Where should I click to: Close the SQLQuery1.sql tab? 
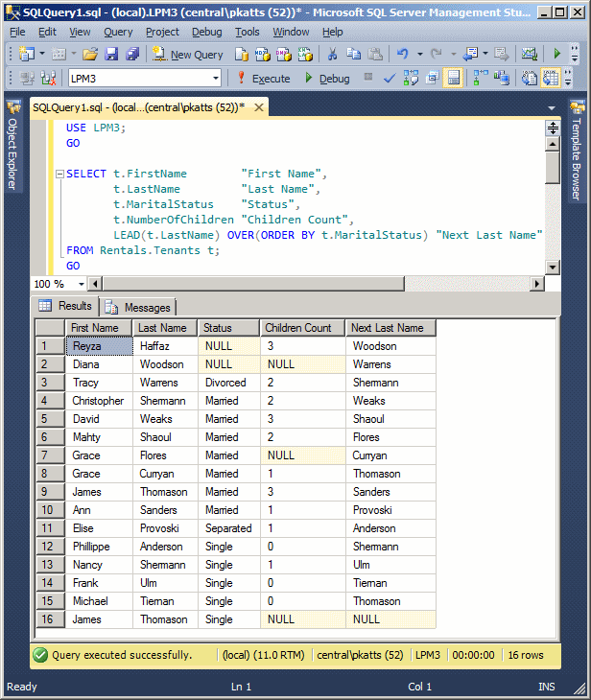pos(259,107)
